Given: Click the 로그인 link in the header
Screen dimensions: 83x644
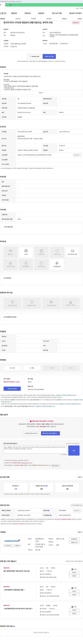Looking at the screenshot, I should tap(77, 8).
